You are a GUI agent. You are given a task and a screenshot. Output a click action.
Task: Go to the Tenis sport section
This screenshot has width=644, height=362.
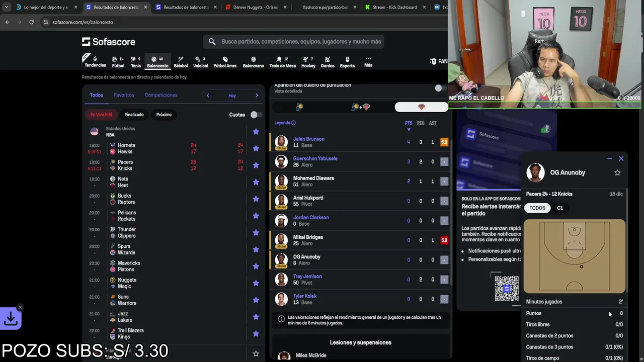136,62
